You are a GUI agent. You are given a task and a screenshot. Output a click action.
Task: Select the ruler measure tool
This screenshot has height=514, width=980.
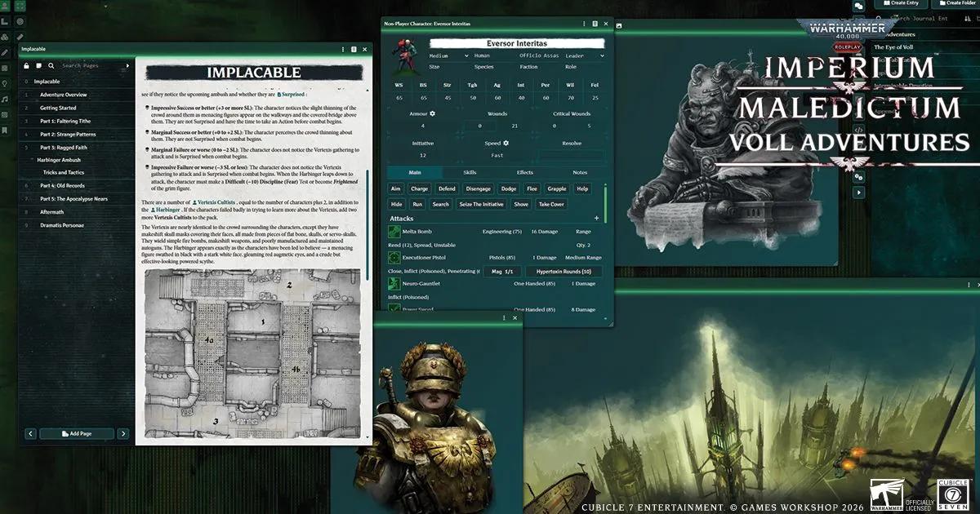tap(20, 37)
